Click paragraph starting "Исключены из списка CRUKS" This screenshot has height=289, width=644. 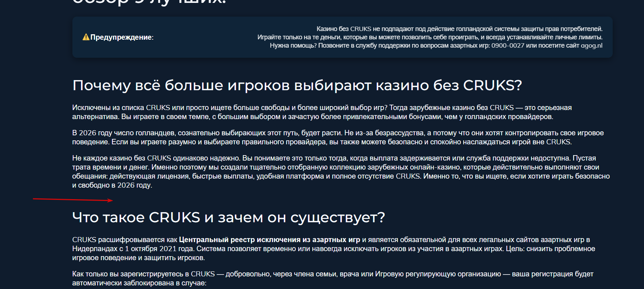coord(322,112)
